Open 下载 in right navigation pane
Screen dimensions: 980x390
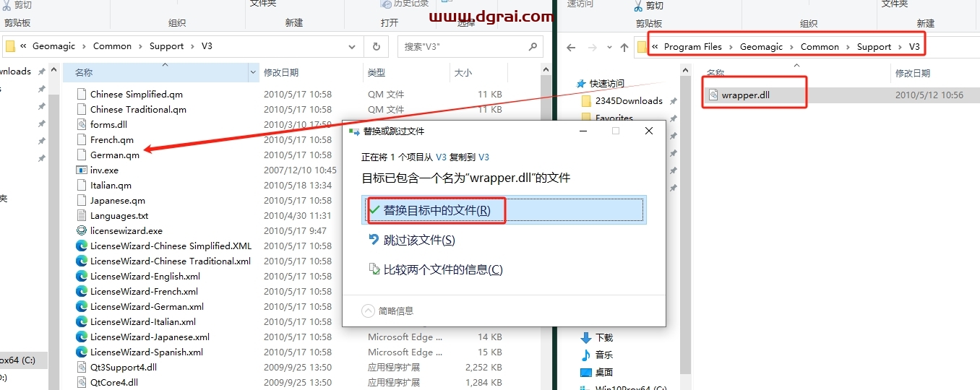click(x=603, y=337)
